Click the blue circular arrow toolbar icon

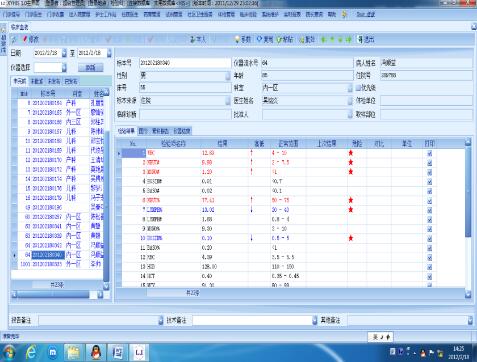(259, 39)
